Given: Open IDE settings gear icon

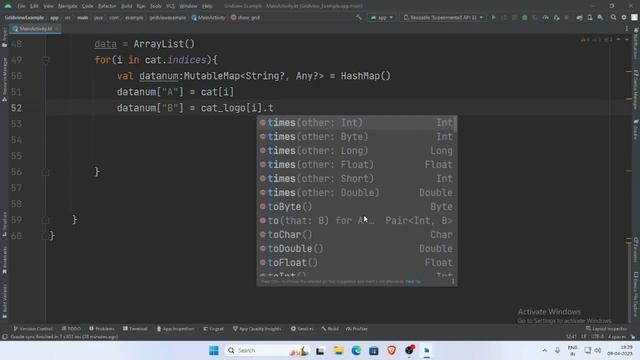Looking at the screenshot, I should coord(624,18).
